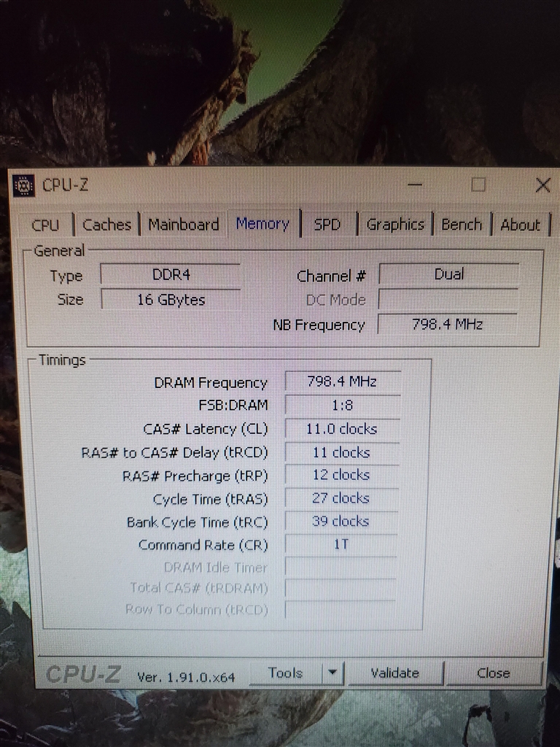Select the DRAM Frequency 798.4 MHz value
The width and height of the screenshot is (560, 747).
pyautogui.click(x=343, y=382)
